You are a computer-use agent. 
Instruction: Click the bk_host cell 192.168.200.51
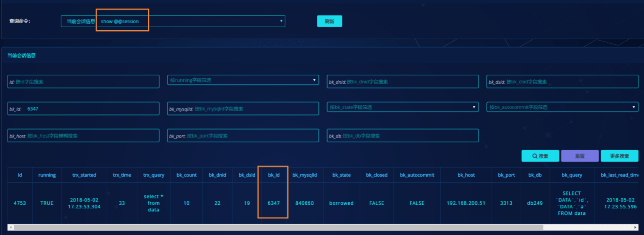466,203
